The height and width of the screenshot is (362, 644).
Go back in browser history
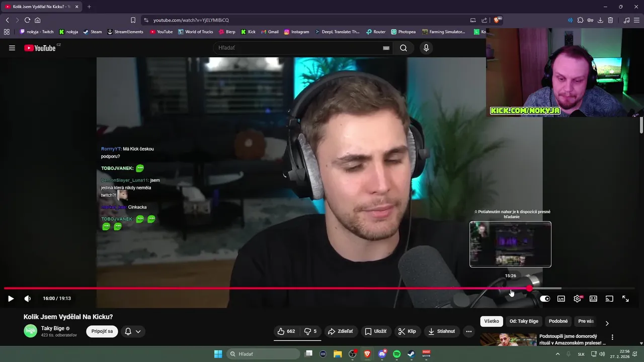(x=7, y=20)
